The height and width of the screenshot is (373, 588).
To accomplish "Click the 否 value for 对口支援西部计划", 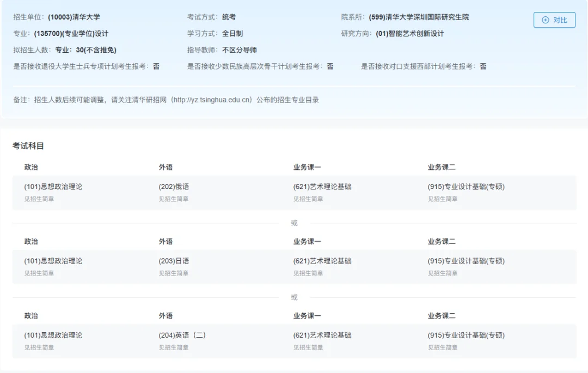I will tap(483, 66).
